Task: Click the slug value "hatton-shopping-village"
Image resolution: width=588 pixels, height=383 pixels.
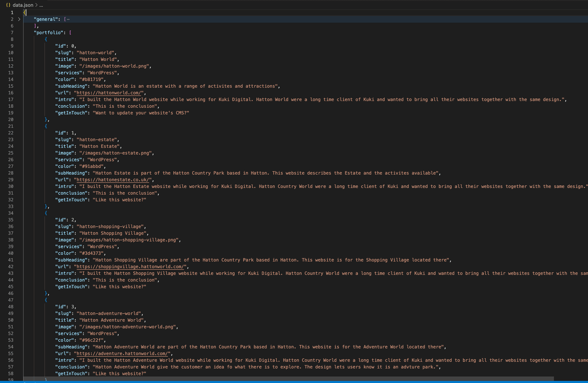Action: tap(110, 227)
